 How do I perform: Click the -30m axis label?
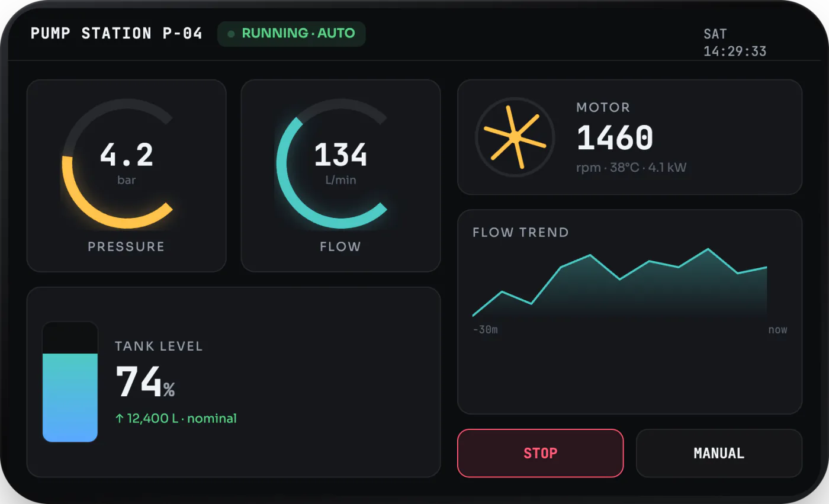click(x=485, y=330)
